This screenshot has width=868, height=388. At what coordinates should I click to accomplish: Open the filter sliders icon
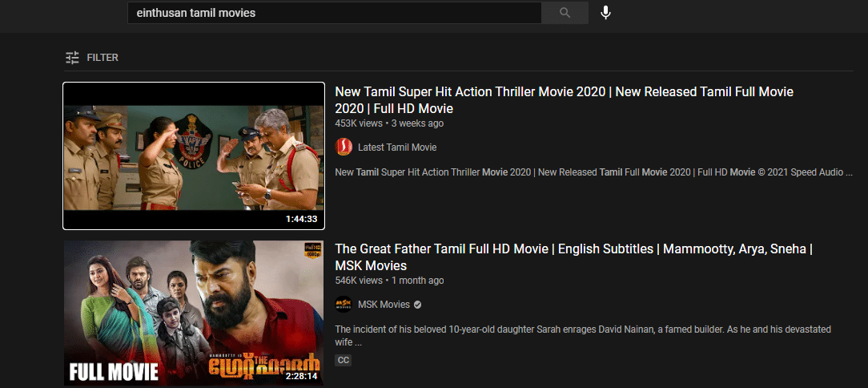tap(73, 57)
